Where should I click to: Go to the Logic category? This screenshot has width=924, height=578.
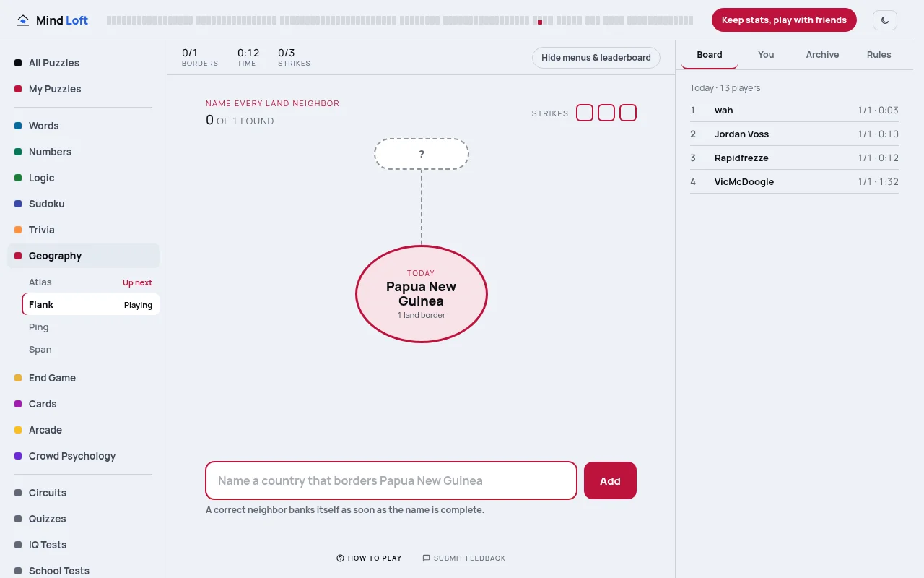83,178
